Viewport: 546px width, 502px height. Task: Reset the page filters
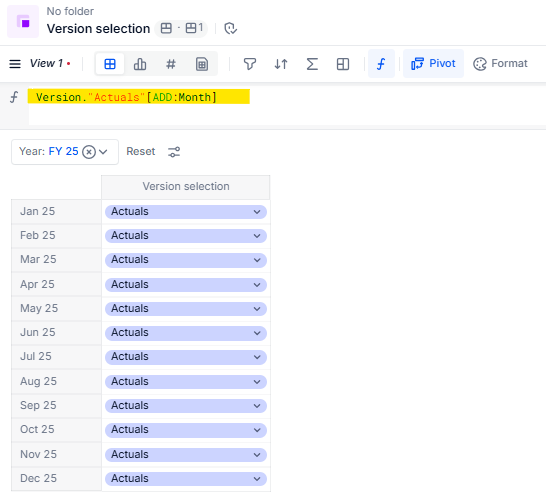click(x=141, y=151)
